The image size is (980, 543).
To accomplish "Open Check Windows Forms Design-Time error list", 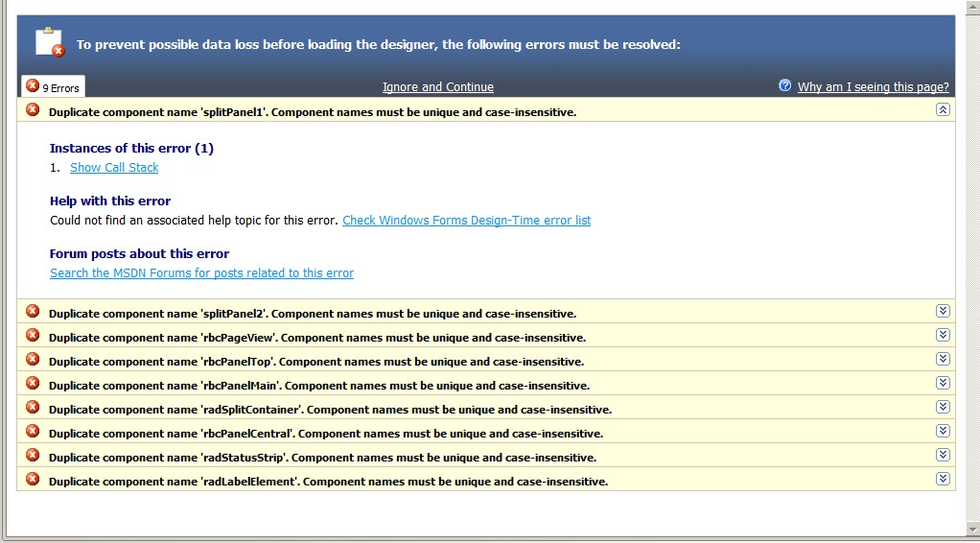I will point(466,221).
